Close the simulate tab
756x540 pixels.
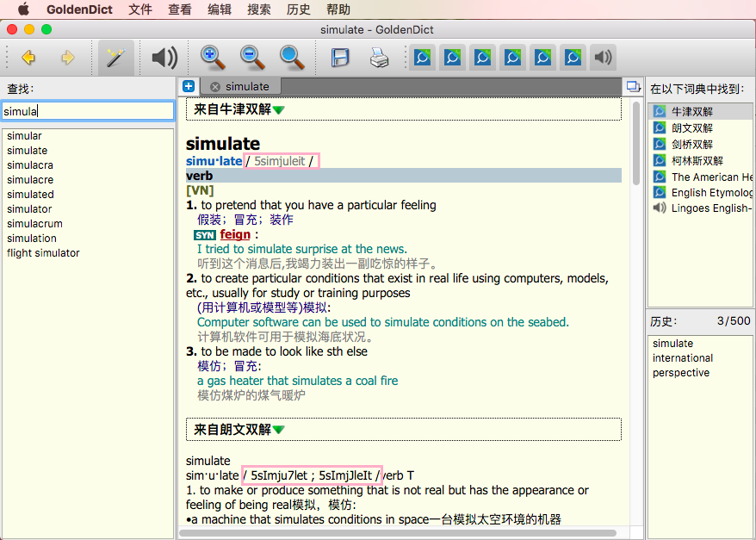215,87
